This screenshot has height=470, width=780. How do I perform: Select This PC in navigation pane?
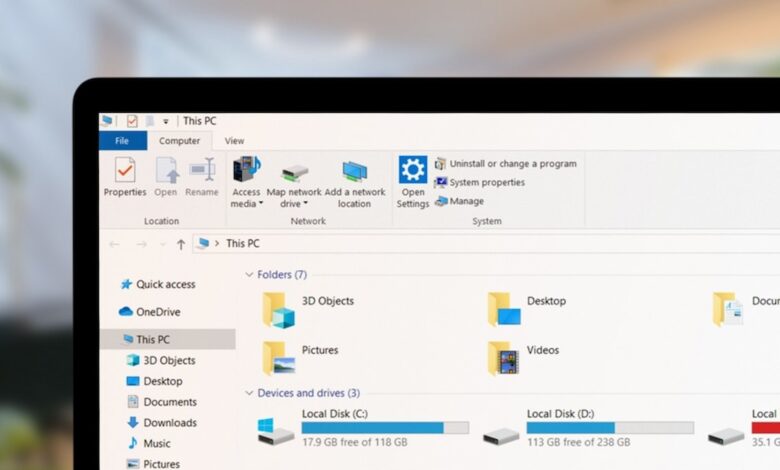(x=168, y=339)
